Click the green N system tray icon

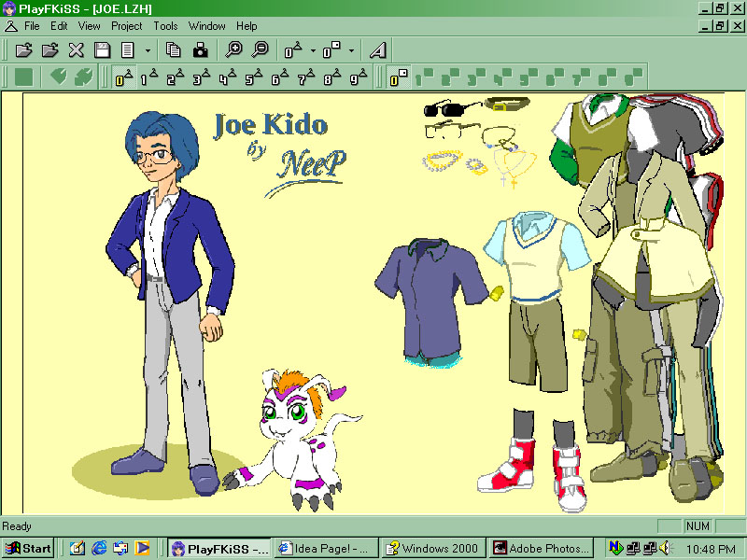pos(615,548)
